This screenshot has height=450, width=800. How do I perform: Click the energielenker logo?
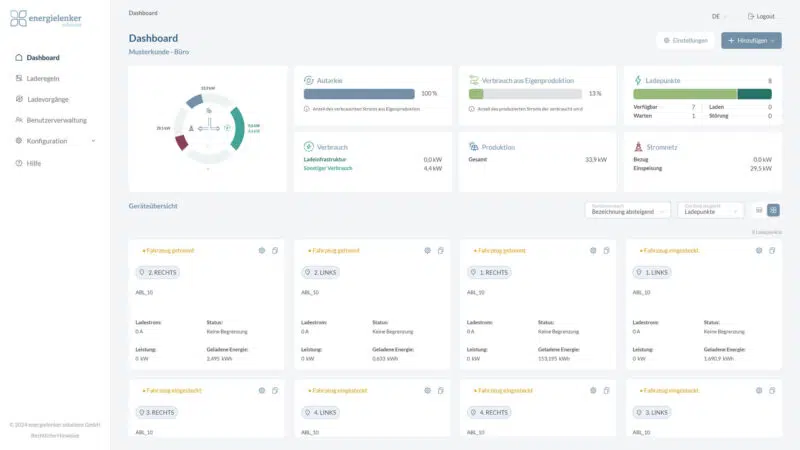[46, 20]
